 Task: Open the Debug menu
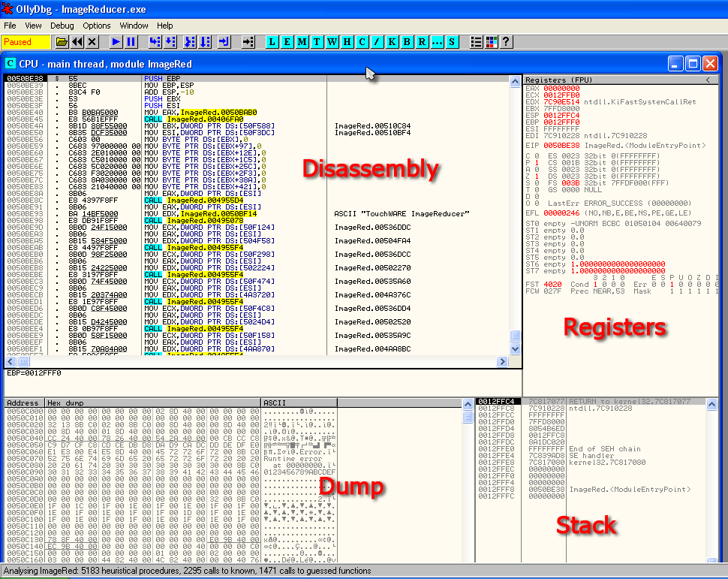pyautogui.click(x=62, y=26)
